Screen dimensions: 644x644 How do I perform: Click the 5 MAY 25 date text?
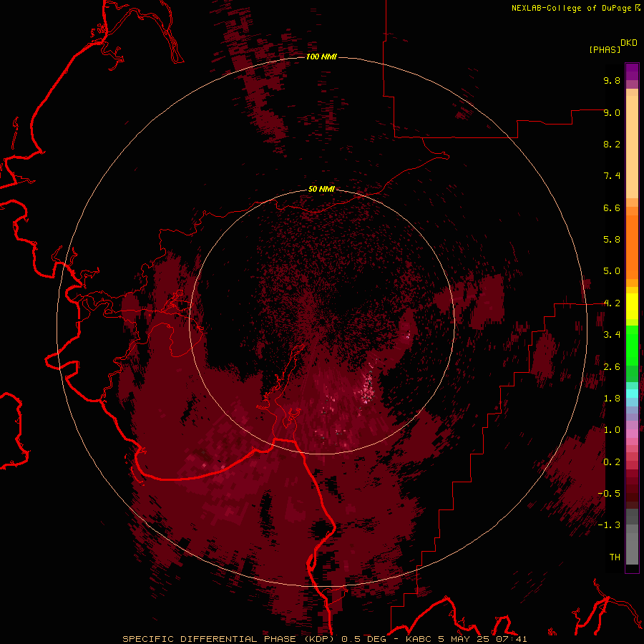(x=464, y=639)
